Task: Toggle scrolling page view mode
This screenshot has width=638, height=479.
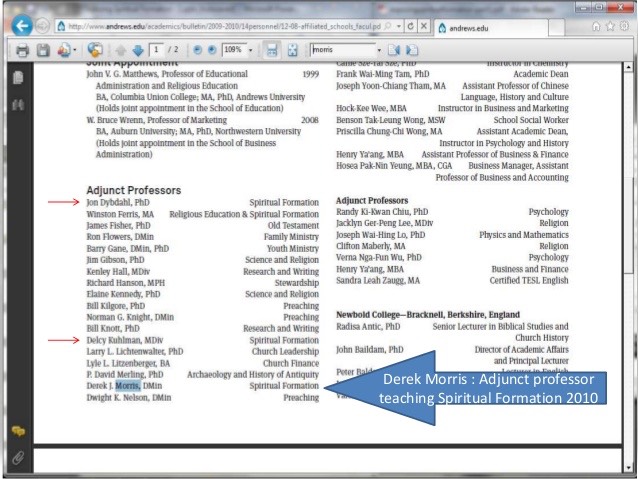Action: click(x=272, y=50)
